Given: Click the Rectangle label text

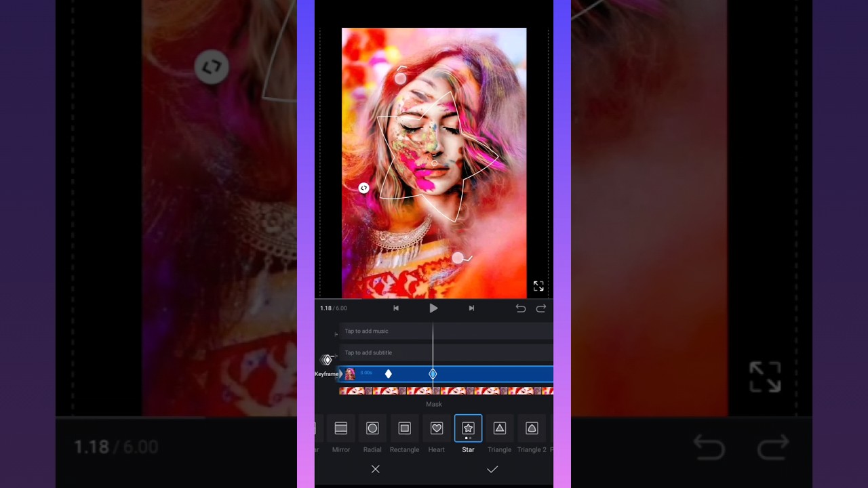Looking at the screenshot, I should [x=404, y=450].
